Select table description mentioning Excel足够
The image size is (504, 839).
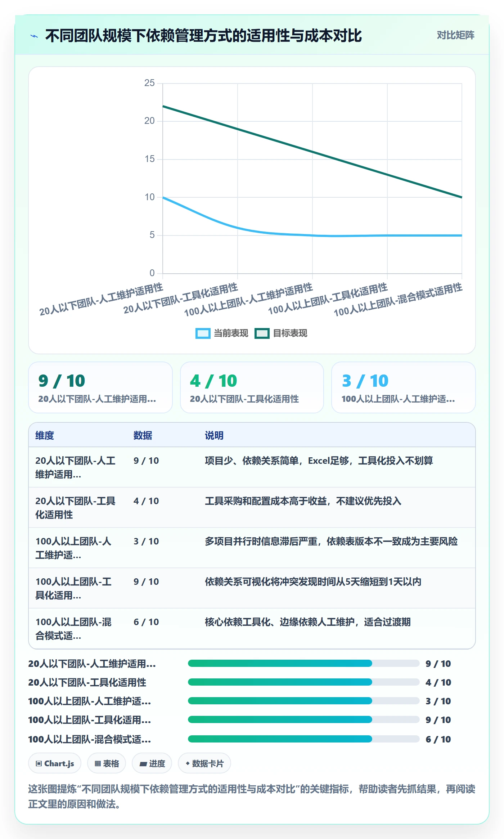[x=319, y=461]
